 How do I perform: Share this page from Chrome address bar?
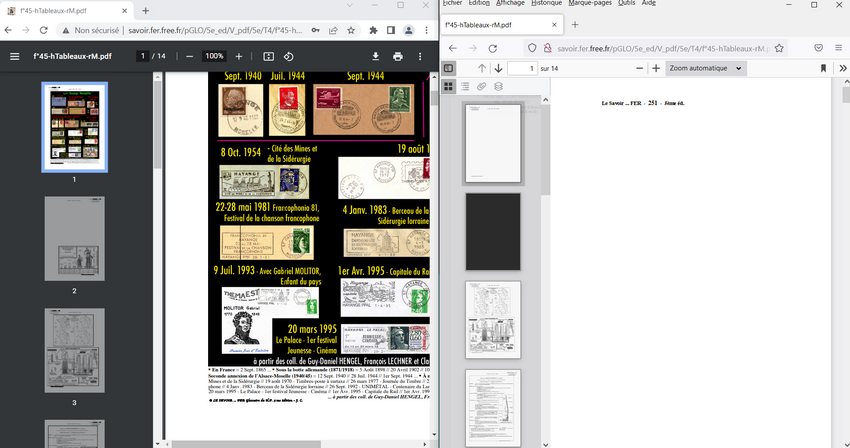click(x=333, y=30)
